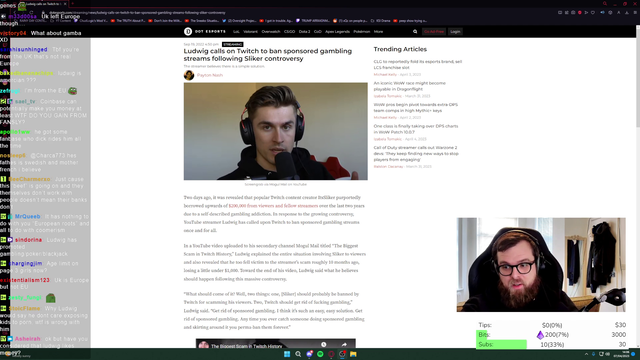Click the Go Ad-Free button
This screenshot has width=640, height=360.
click(x=433, y=31)
